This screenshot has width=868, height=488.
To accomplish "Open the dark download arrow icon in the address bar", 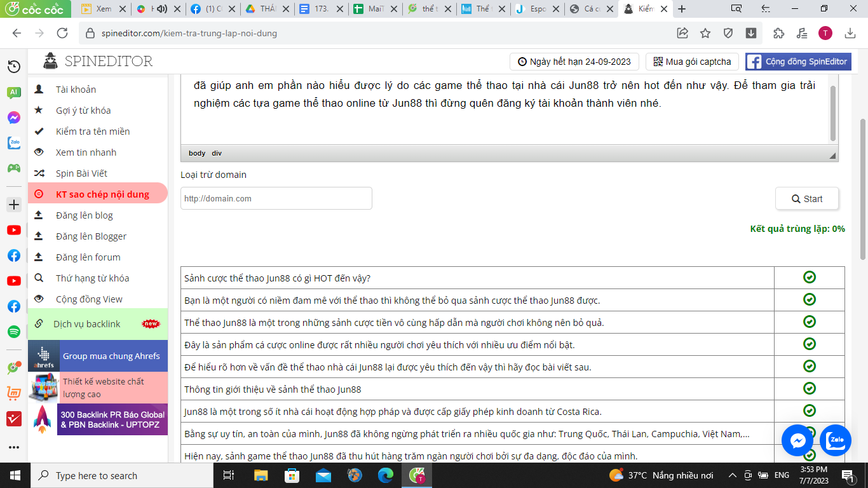I will (x=750, y=33).
